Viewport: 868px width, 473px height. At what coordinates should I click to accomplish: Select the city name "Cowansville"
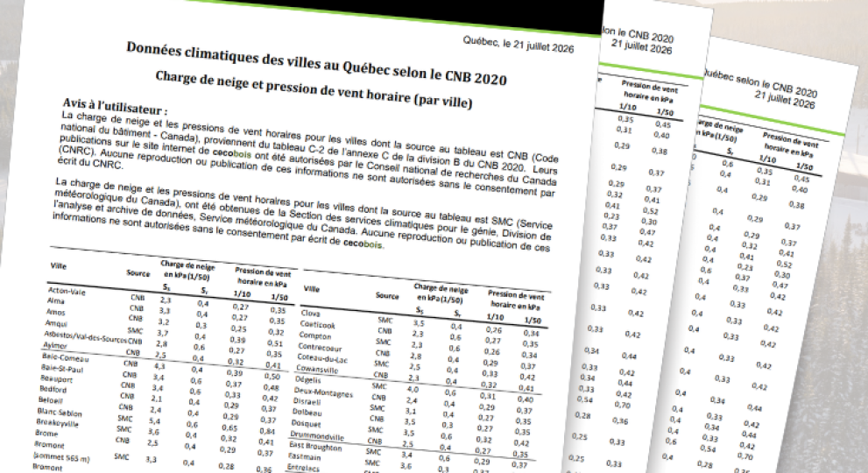point(317,368)
